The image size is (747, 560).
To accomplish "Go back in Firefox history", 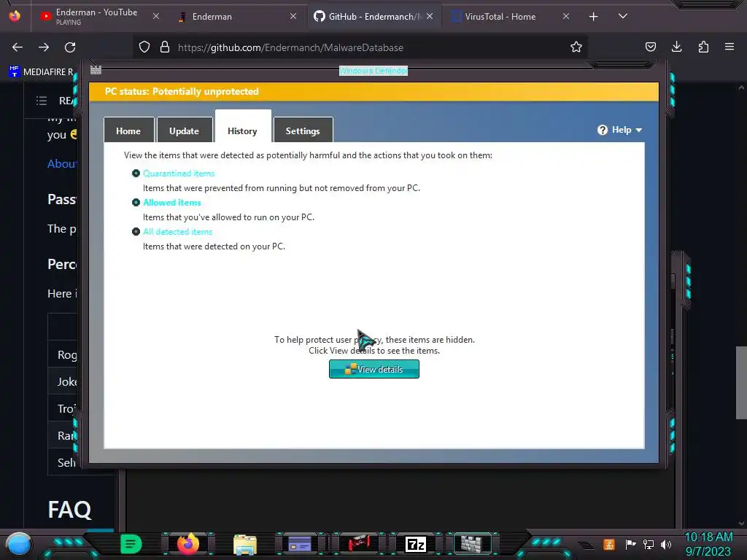I will [x=18, y=47].
